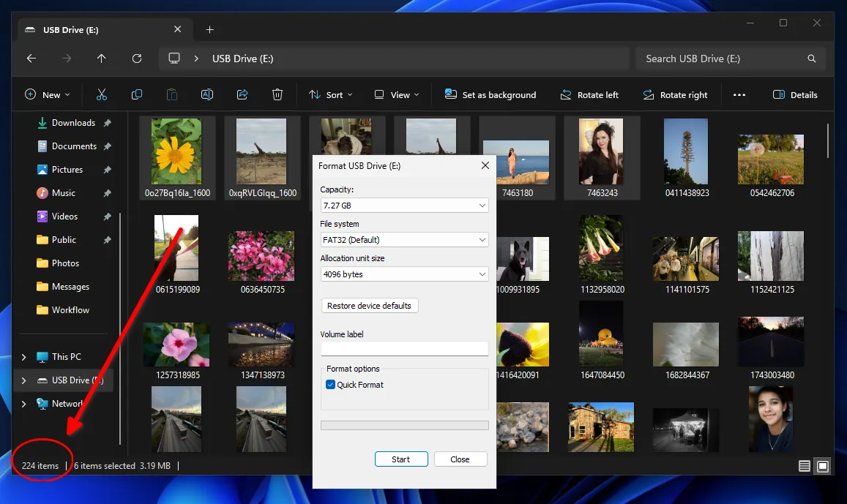Click inside the Volume label field
Viewport: 847px width, 504px height.
[404, 348]
